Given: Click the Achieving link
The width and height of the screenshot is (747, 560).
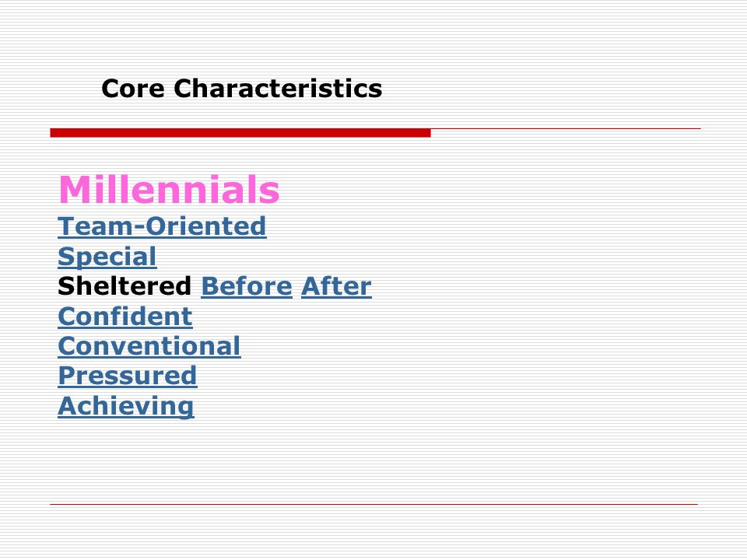Looking at the screenshot, I should click(126, 406).
